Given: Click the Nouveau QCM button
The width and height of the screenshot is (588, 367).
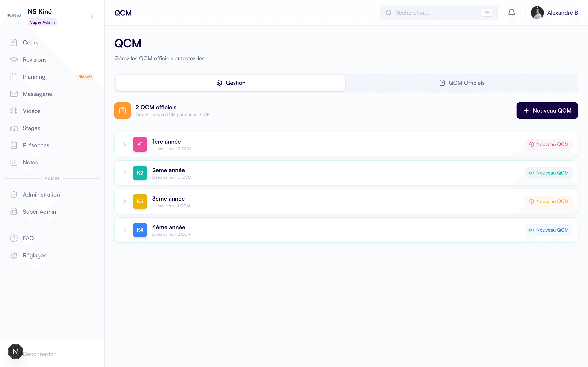Looking at the screenshot, I should (x=547, y=111).
